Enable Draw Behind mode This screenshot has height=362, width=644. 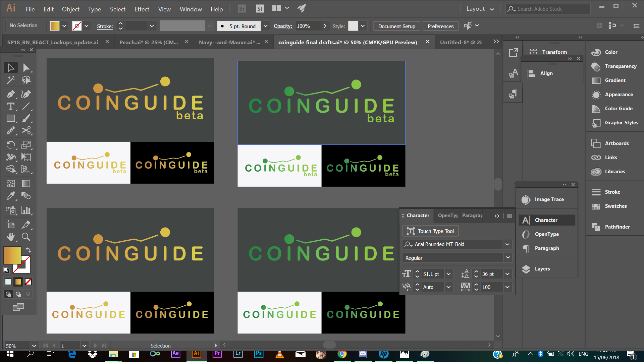18,294
